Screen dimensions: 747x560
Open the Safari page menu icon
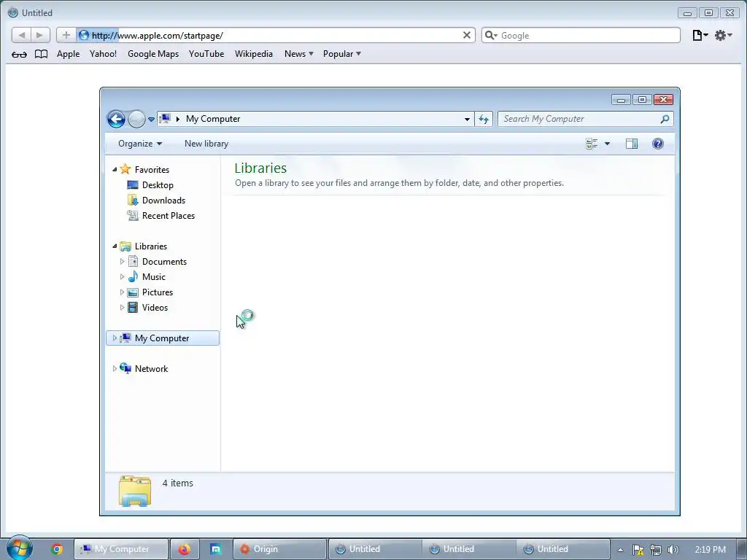(700, 35)
